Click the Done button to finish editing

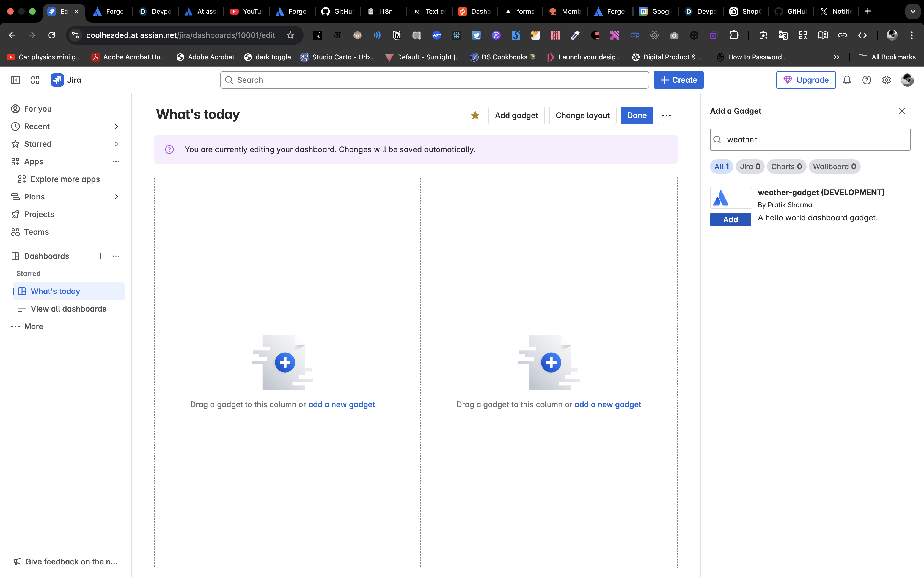coord(637,115)
